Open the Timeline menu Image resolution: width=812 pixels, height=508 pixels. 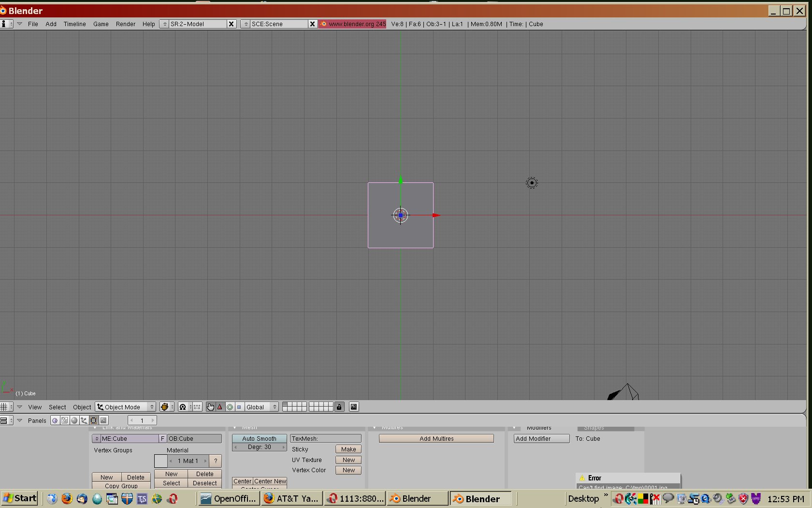74,24
